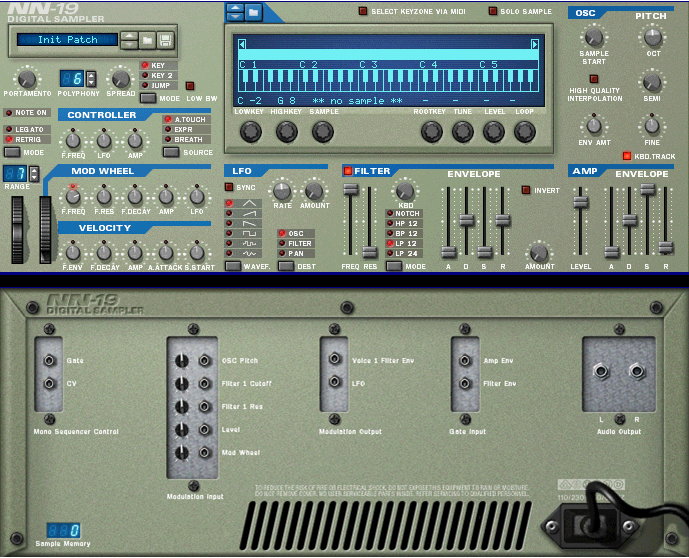689x558 pixels.
Task: Click the Mod Wheel F.FREQ knob
Action: click(73, 197)
